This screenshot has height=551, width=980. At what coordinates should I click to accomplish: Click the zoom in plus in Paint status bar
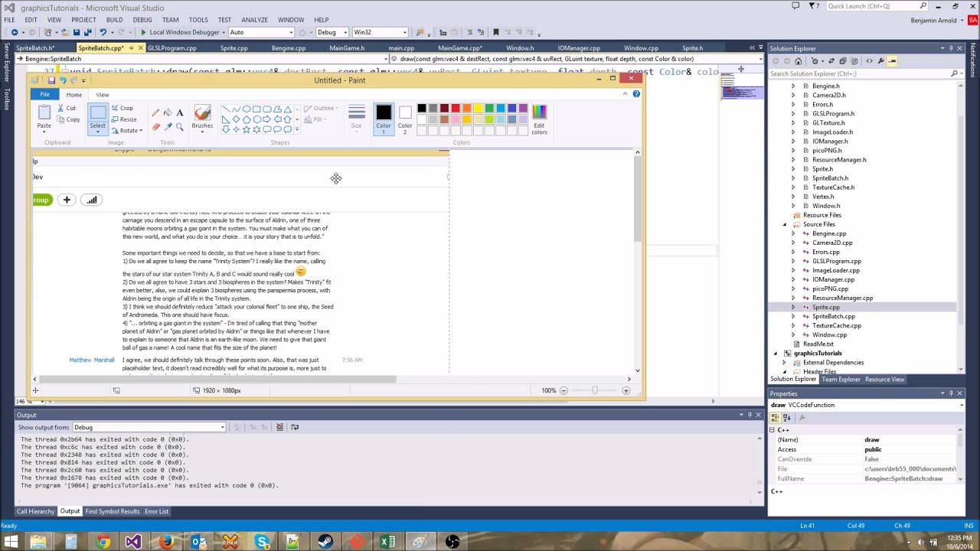pyautogui.click(x=626, y=390)
